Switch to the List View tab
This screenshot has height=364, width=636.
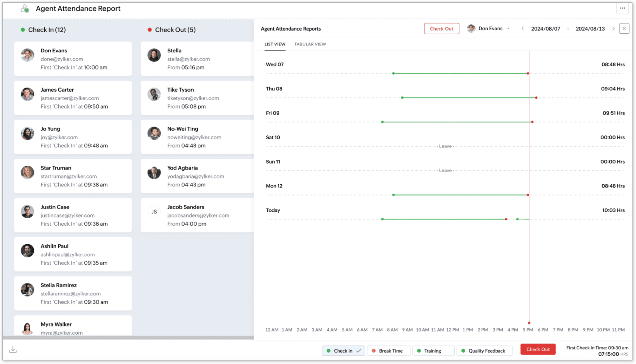[275, 44]
